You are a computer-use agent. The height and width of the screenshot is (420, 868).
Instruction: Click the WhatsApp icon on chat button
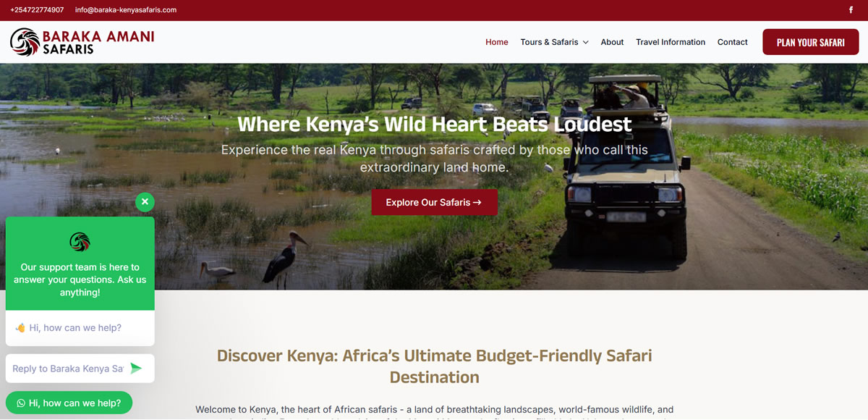[x=21, y=403]
